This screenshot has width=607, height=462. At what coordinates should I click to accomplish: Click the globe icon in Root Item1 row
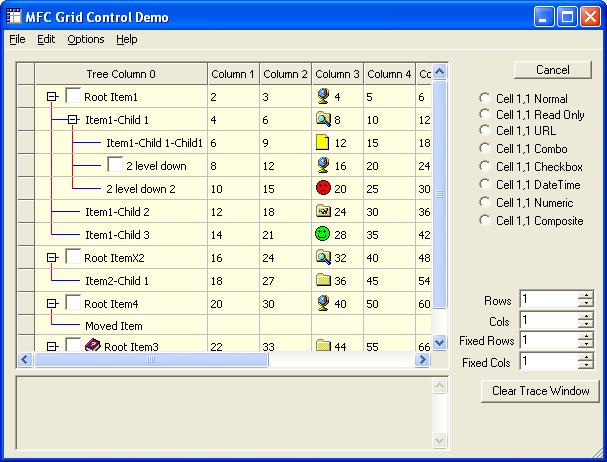(x=323, y=96)
